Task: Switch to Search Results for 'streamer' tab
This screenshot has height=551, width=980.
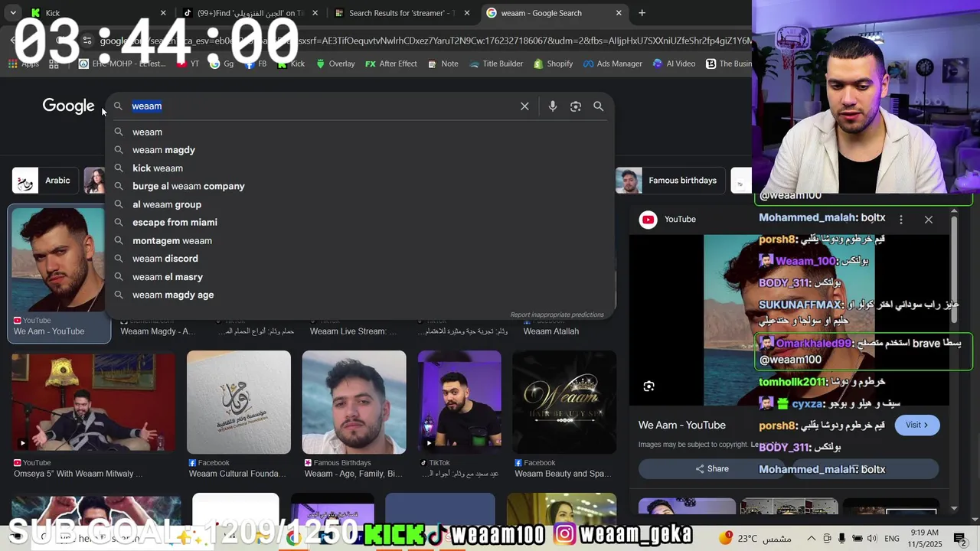Action: pyautogui.click(x=402, y=13)
